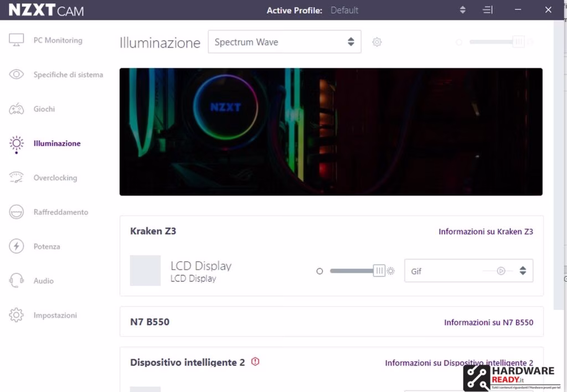This screenshot has width=567, height=392.
Task: Click the Overclocking gauge icon
Action: 16,178
